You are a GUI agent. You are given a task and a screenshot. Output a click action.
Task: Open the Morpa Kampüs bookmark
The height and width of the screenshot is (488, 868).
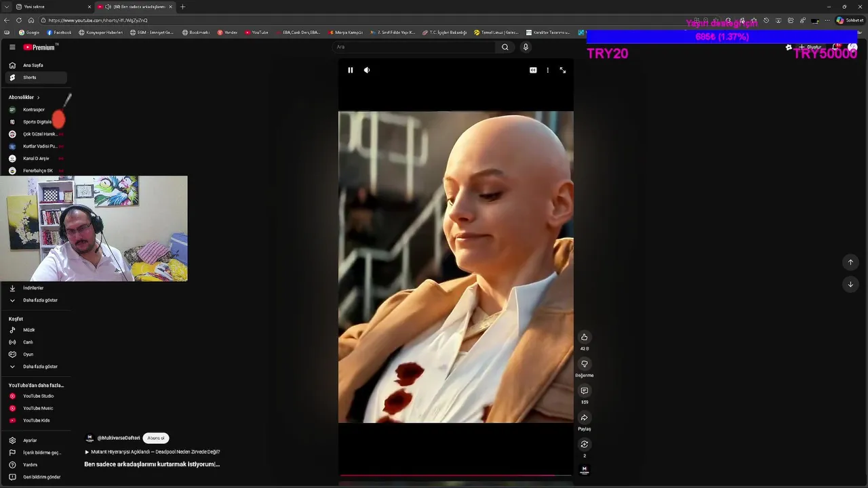click(x=346, y=33)
